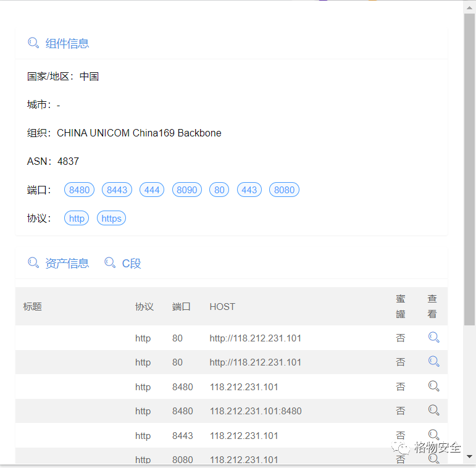Screen dimensions: 476x468
Task: Open the 资产信息 tab
Action: pos(67,263)
